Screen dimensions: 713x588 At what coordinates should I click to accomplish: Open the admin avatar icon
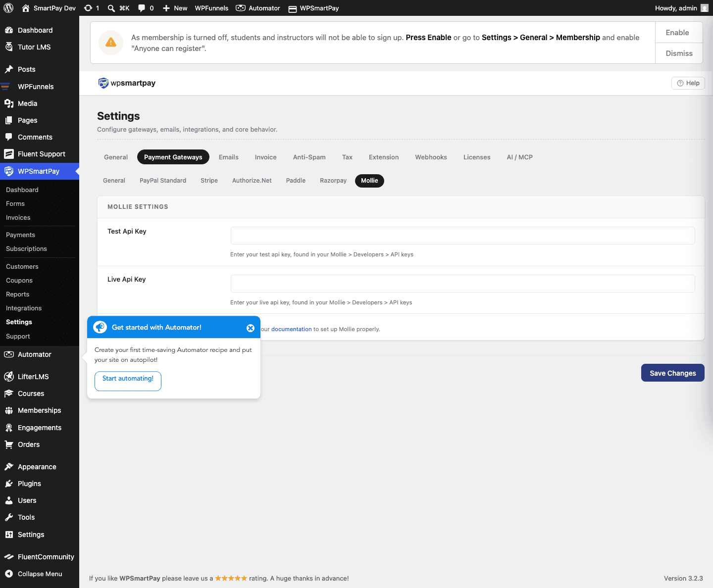tap(705, 8)
